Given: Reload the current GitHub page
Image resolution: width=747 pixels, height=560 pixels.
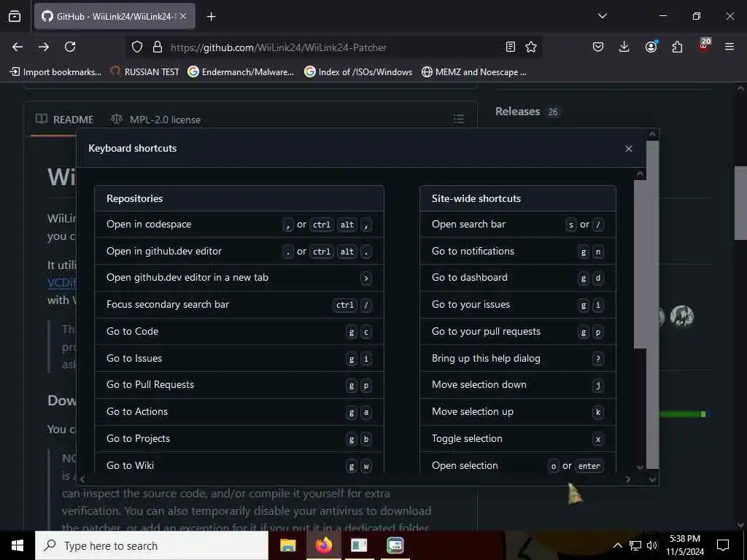Looking at the screenshot, I should tap(70, 47).
